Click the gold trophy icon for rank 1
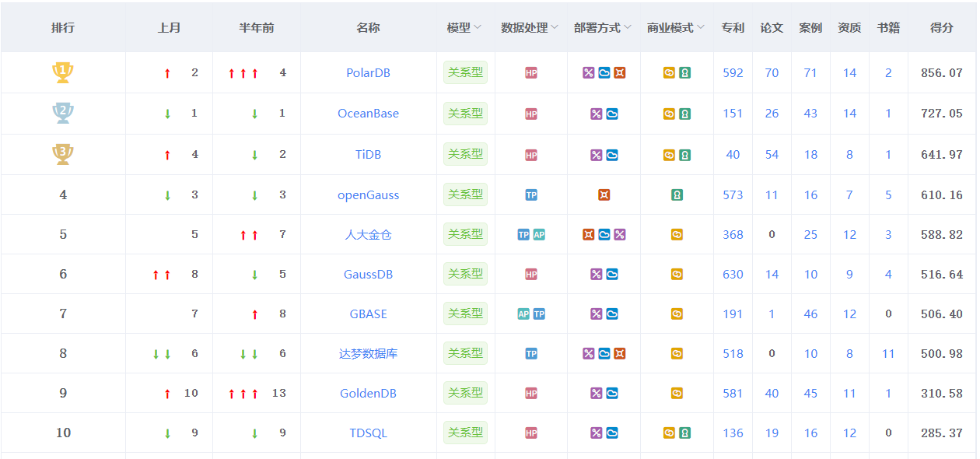Image resolution: width=980 pixels, height=459 pixels. (63, 73)
